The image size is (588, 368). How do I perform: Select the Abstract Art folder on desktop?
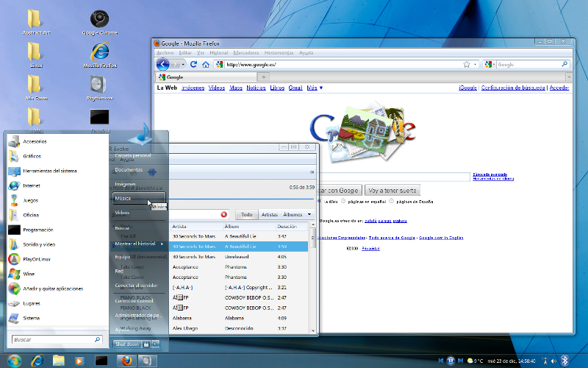pos(36,23)
